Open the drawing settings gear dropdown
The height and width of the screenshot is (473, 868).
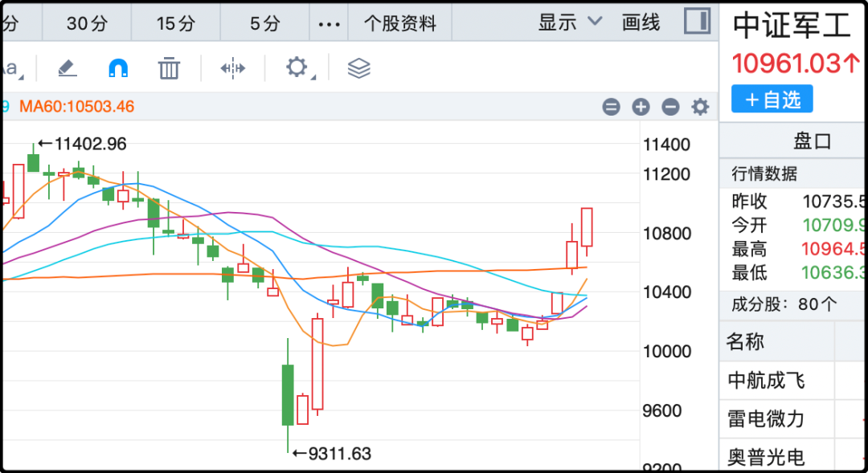pos(297,67)
